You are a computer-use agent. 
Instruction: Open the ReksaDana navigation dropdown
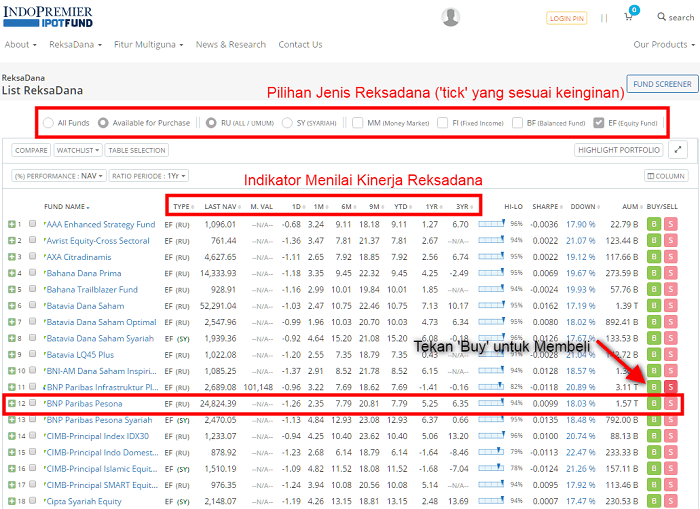75,45
